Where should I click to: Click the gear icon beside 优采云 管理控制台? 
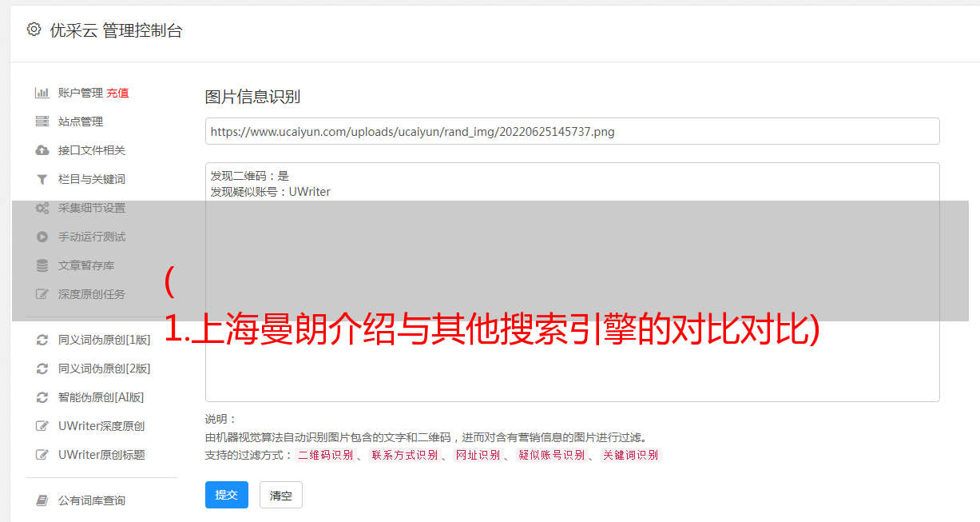[x=34, y=30]
